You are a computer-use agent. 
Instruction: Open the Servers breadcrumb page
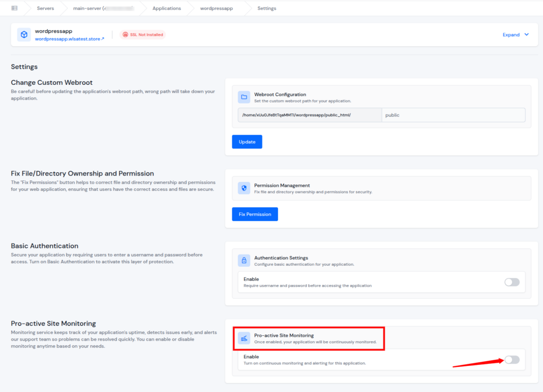click(45, 8)
